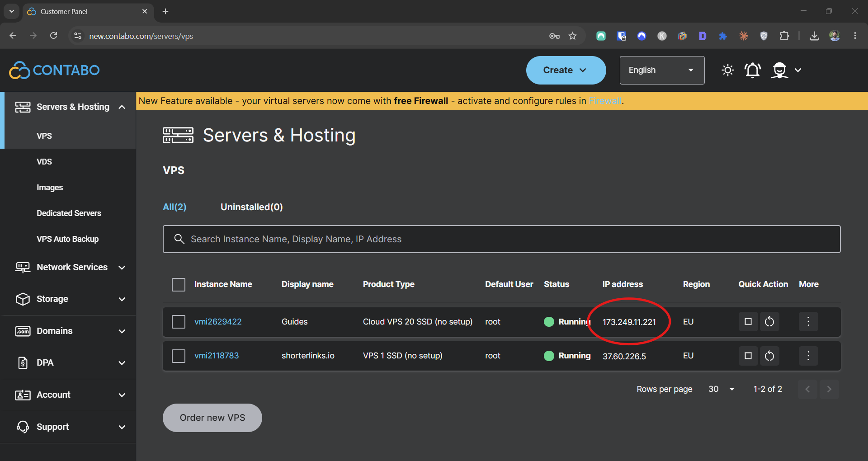Viewport: 868px width, 461px height.
Task: Click the Contabo logo
Action: 54,70
